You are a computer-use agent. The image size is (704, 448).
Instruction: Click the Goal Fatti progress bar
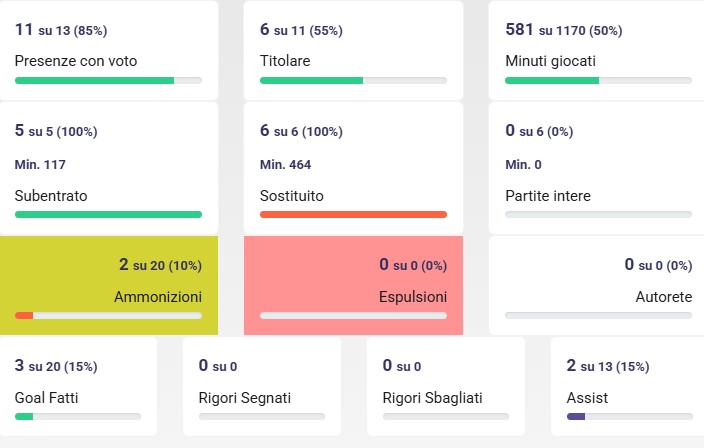78,416
